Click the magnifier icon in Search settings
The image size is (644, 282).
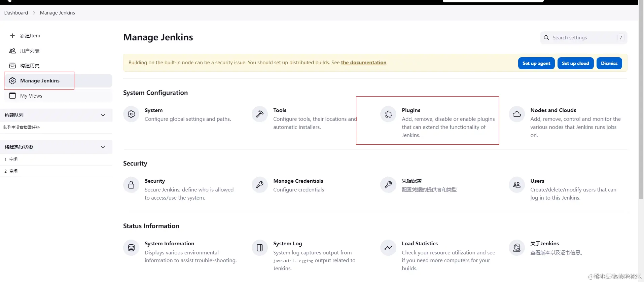546,38
